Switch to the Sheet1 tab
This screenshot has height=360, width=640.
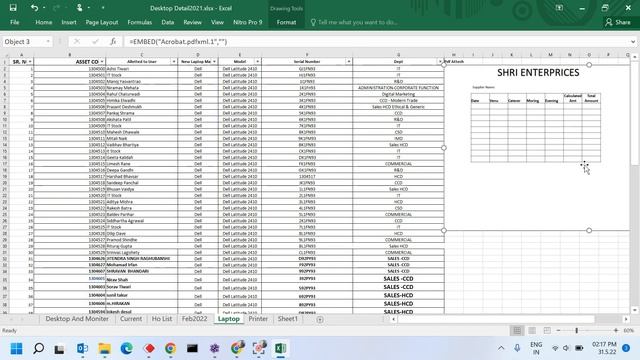click(288, 319)
